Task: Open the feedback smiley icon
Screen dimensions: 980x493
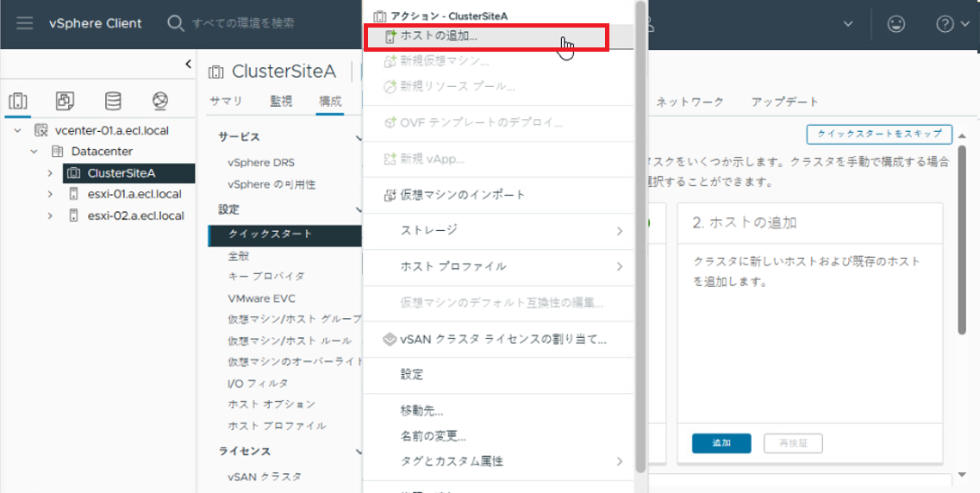Action: point(897,24)
